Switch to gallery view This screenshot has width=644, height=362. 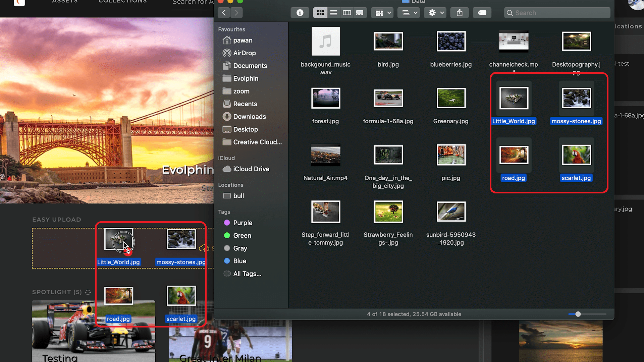pyautogui.click(x=360, y=12)
